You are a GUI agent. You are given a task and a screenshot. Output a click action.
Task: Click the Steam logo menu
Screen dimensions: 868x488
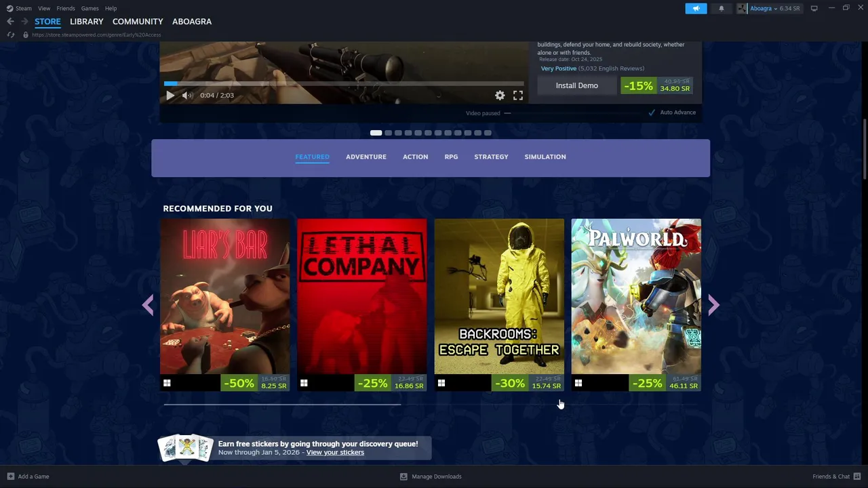click(x=19, y=8)
